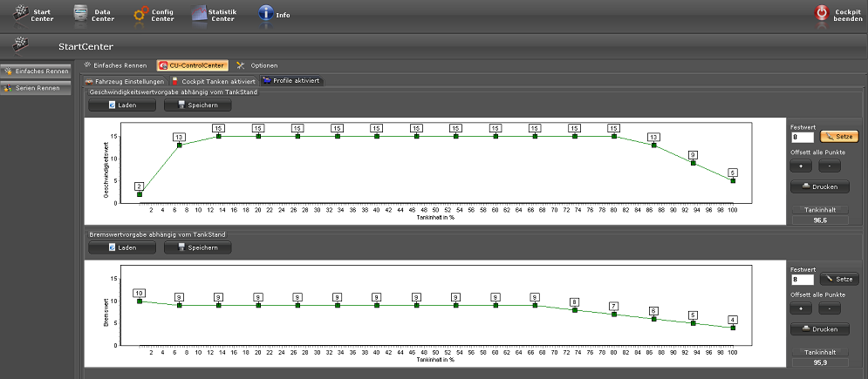The height and width of the screenshot is (379, 868).
Task: Select Einfaches Rennen in the sidebar
Action: 36,71
